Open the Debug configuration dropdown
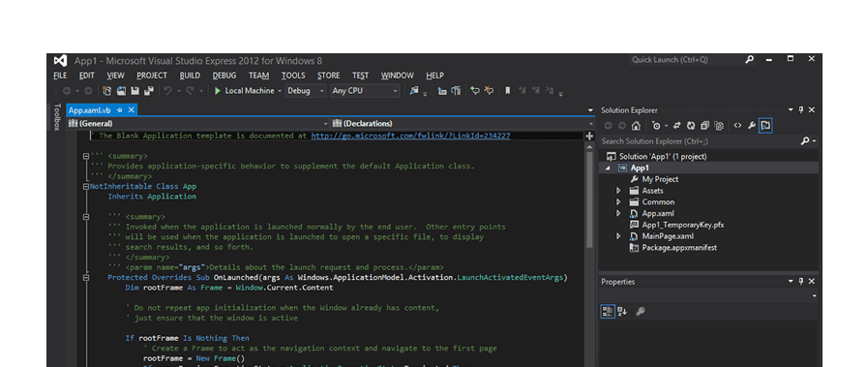The image size is (868, 367). 306,91
